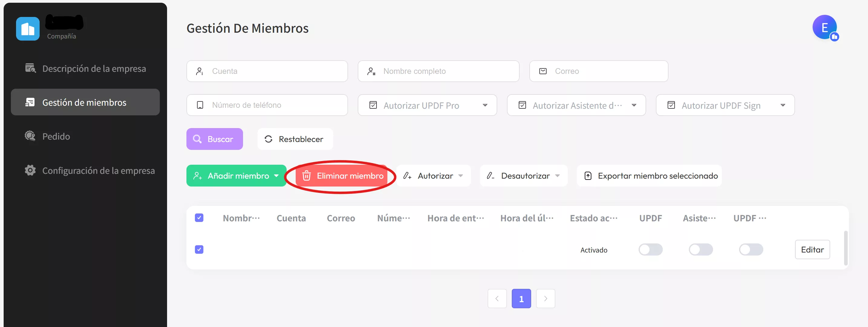The height and width of the screenshot is (327, 868).
Task: Click the Pedido sidebar icon
Action: (30, 136)
